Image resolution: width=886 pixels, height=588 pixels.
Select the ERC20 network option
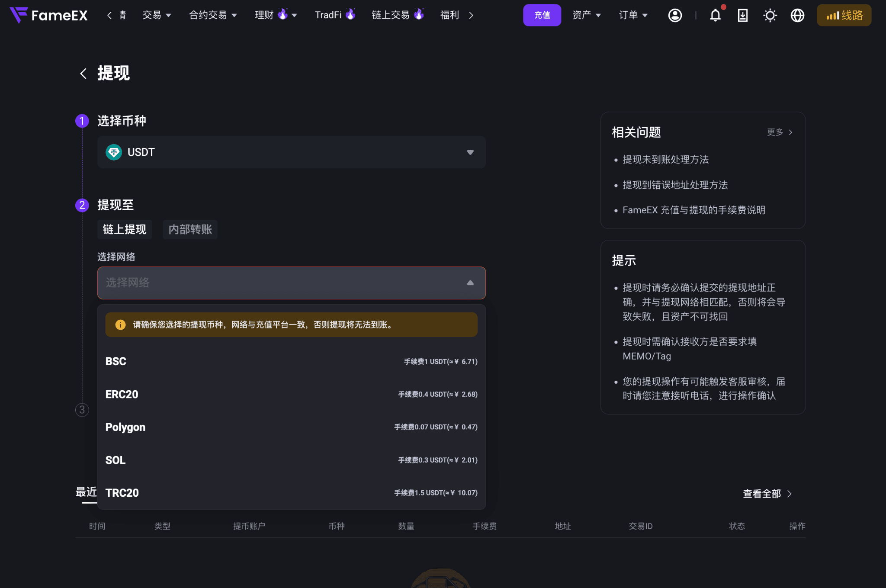(x=292, y=395)
